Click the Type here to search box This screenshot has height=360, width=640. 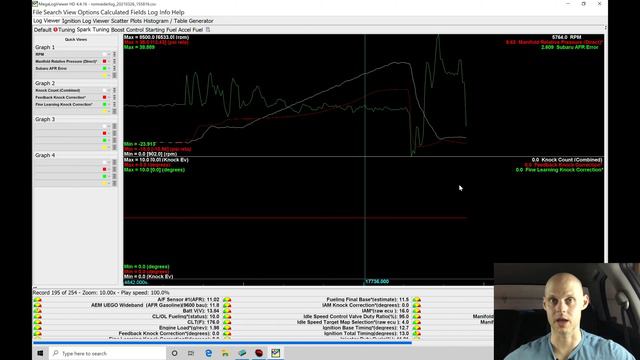click(x=107, y=353)
